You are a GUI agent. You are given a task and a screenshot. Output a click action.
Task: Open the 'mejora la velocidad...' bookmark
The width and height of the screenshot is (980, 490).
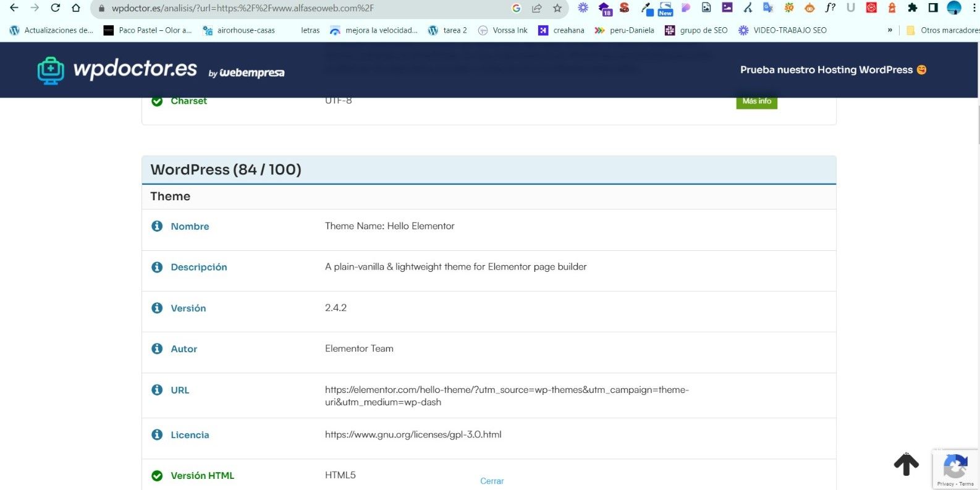(374, 30)
